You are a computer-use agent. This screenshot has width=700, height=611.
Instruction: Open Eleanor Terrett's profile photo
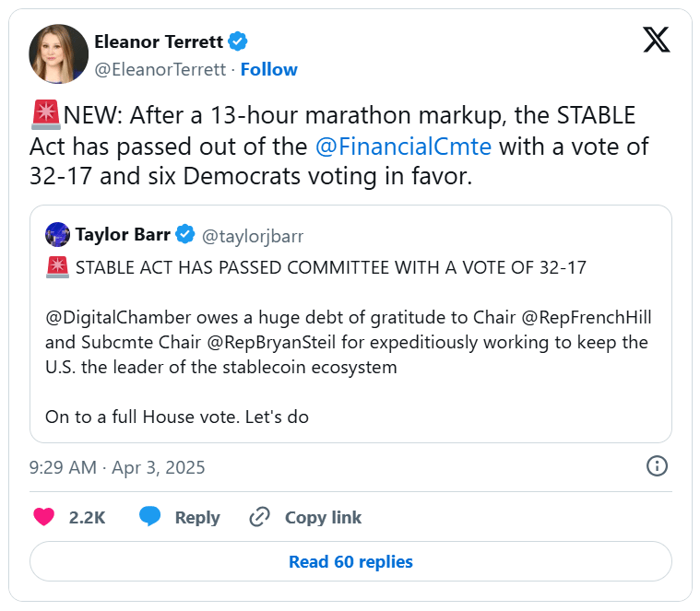click(x=59, y=54)
